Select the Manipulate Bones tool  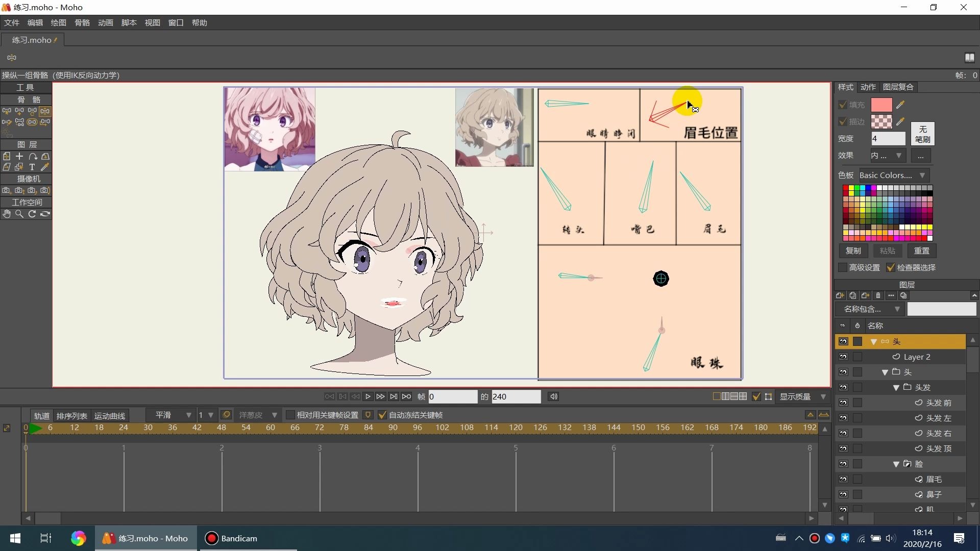45,111
